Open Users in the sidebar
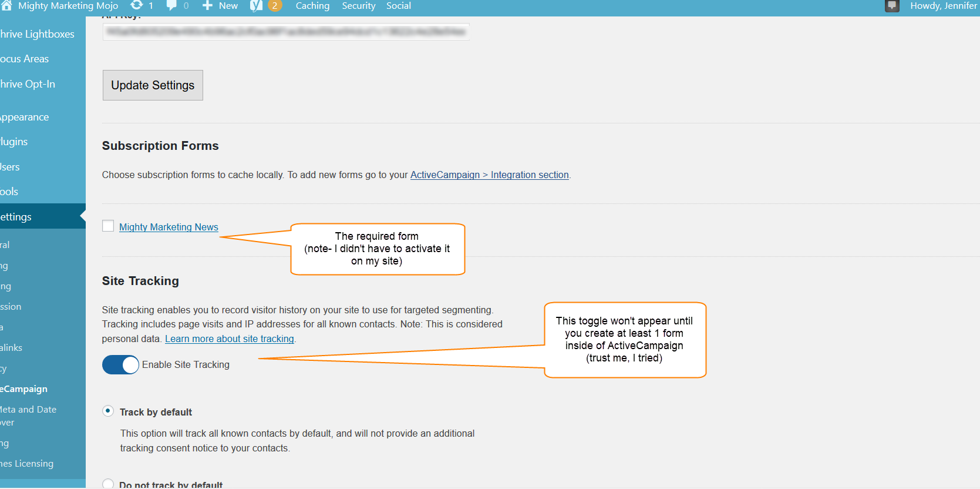This screenshot has height=489, width=980. tap(10, 167)
